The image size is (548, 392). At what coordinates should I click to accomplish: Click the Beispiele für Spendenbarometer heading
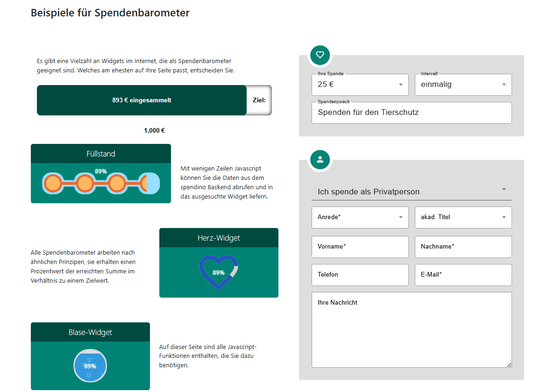(x=110, y=13)
